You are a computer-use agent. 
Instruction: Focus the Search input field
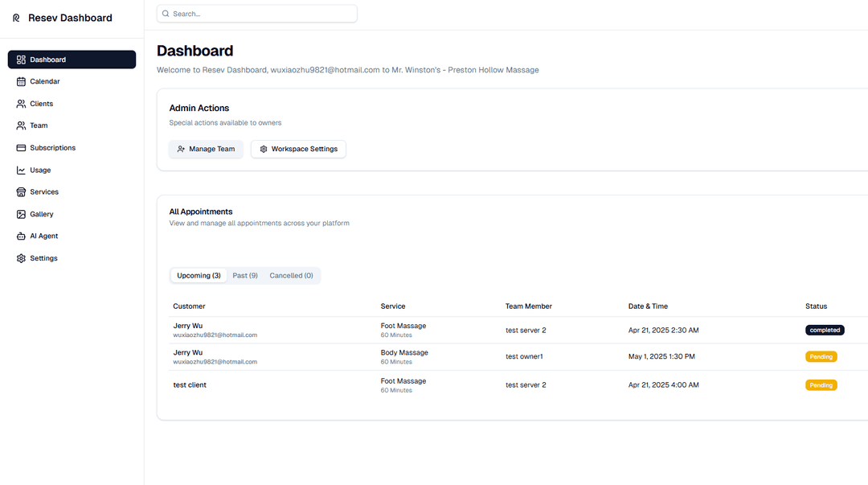point(261,14)
